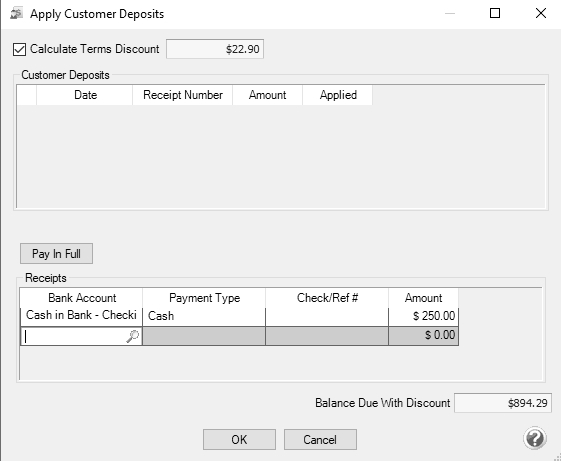The width and height of the screenshot is (561, 461).
Task: Click the Payment Type column header
Action: tap(204, 298)
